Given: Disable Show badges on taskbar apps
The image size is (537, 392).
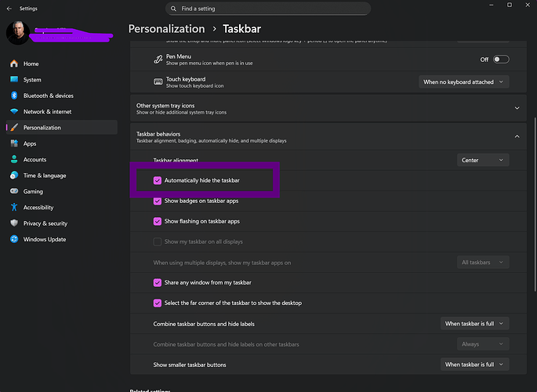Looking at the screenshot, I should tap(158, 201).
